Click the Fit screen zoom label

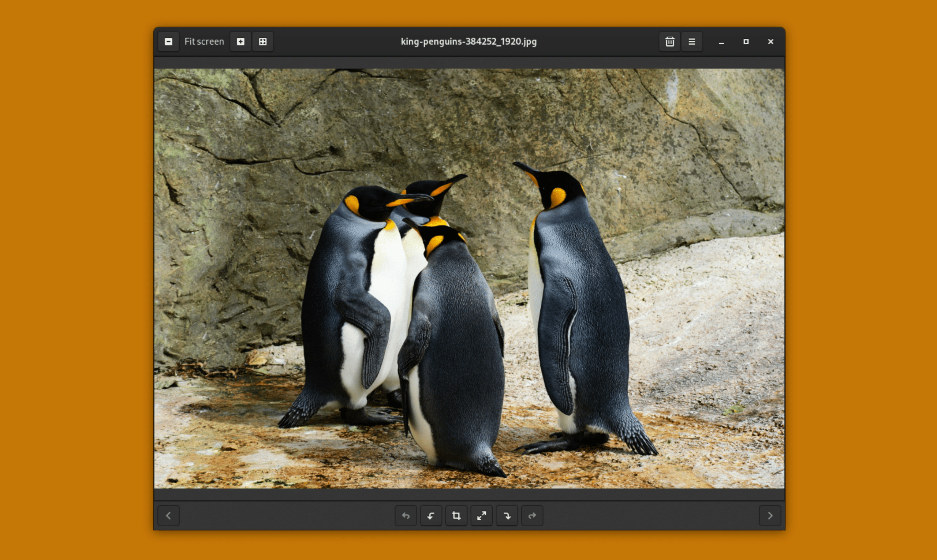(x=204, y=41)
